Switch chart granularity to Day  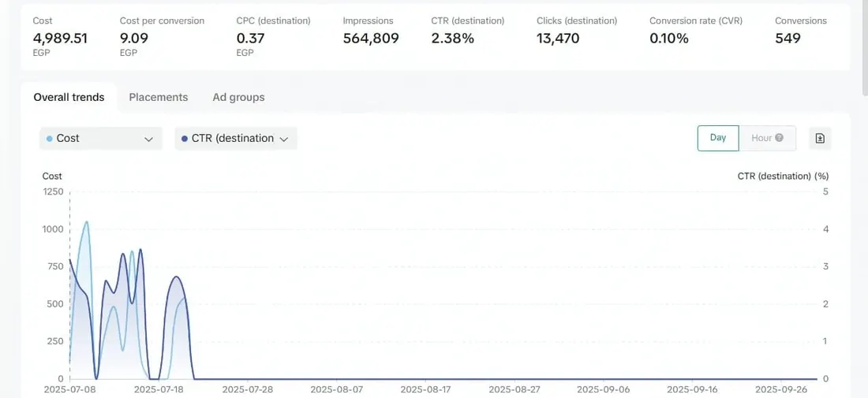pos(718,138)
